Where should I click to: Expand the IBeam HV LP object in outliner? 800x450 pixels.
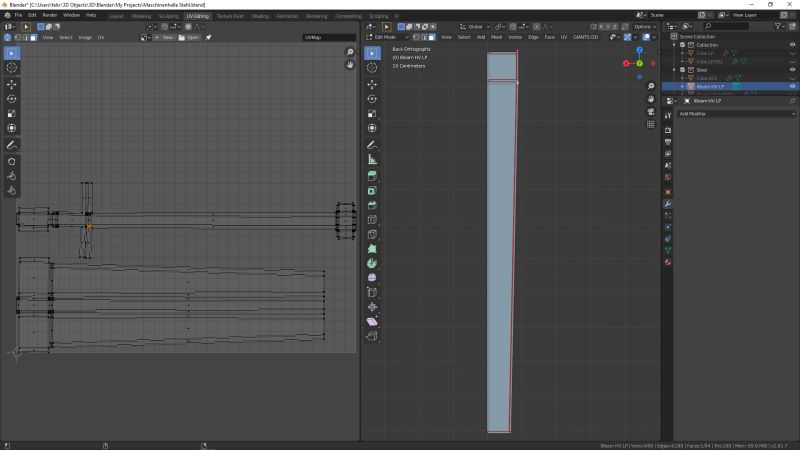coord(682,87)
